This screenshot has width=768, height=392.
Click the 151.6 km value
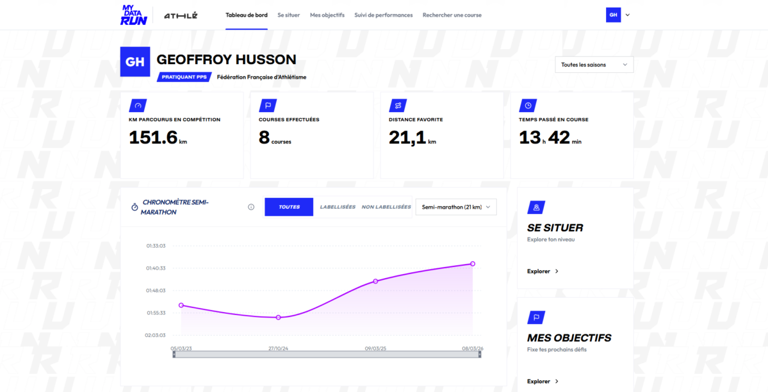coord(158,138)
